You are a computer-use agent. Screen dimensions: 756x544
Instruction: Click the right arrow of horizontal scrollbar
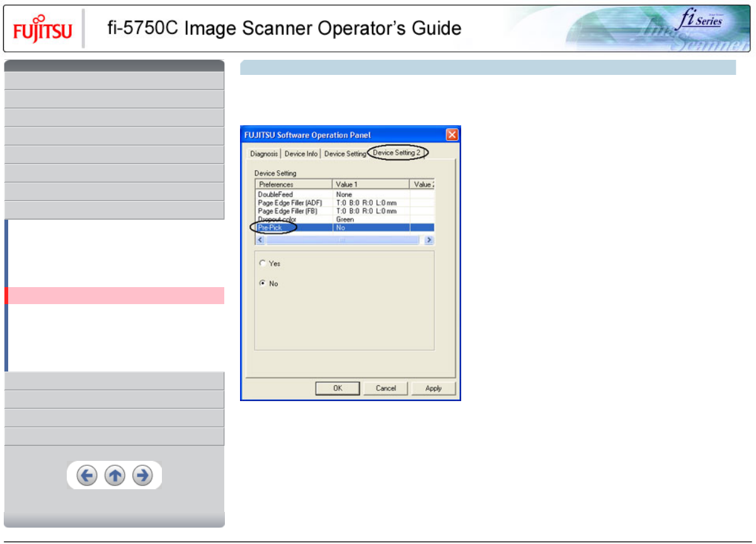point(429,241)
